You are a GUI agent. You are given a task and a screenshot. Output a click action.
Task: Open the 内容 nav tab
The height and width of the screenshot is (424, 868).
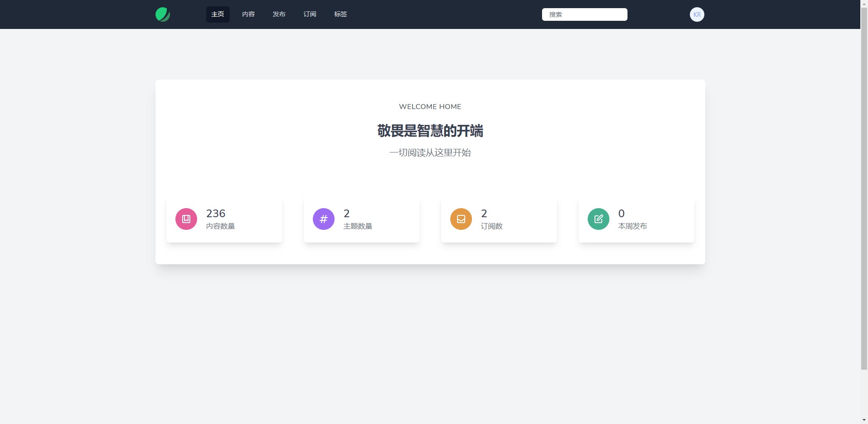249,14
